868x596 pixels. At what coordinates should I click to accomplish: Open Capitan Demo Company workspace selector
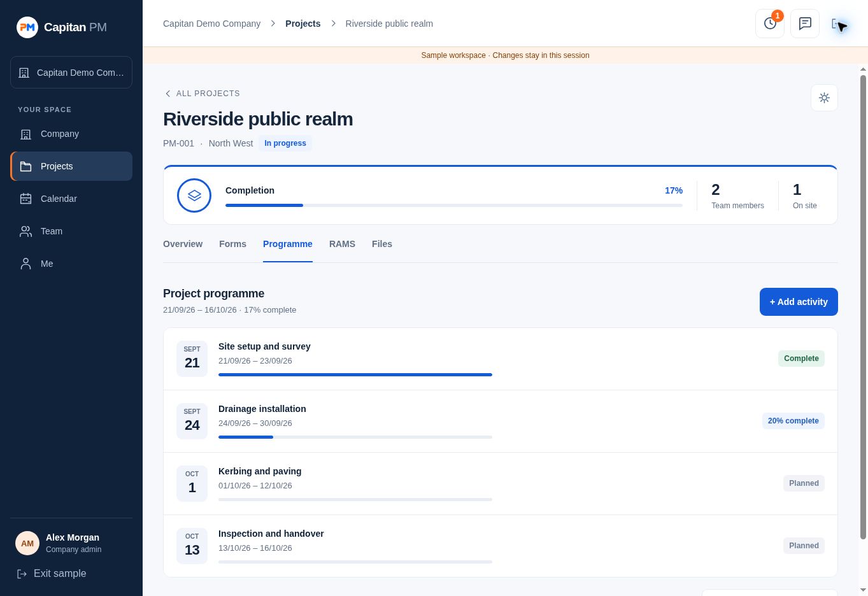(x=71, y=73)
